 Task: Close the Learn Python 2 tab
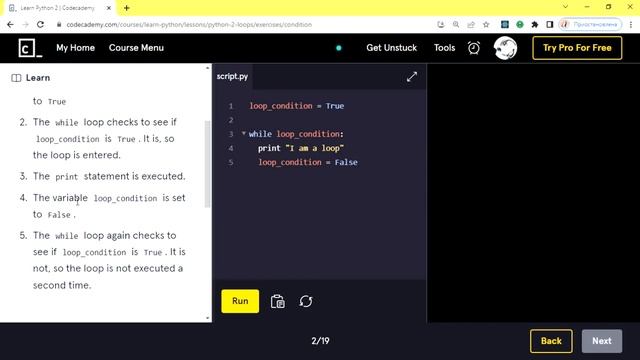pos(109,8)
